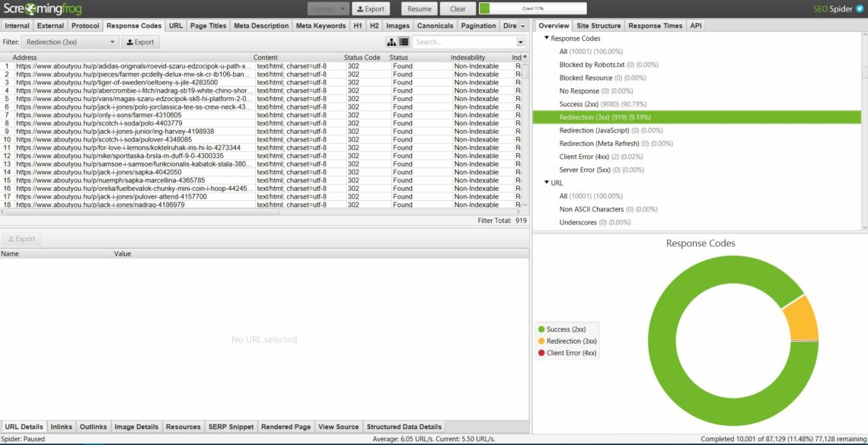Screen dimensions: 868x445
Task: Click the Success (2xx) legend swatch
Action: pos(541,329)
